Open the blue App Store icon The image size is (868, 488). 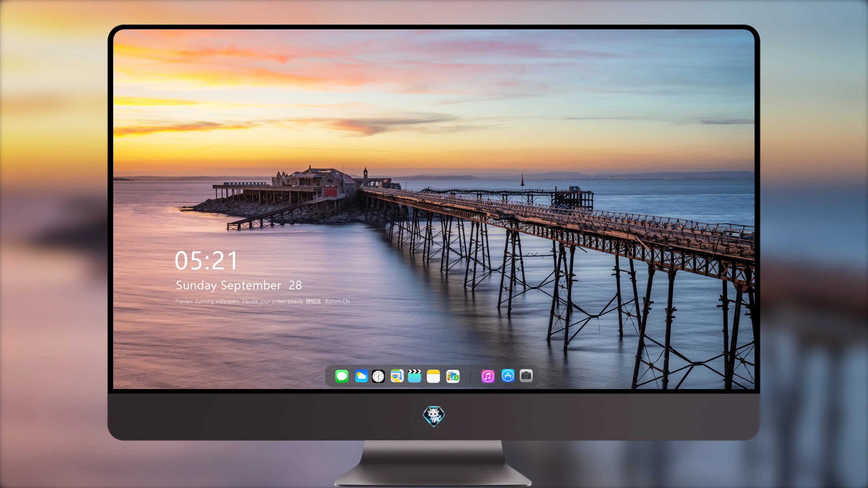(508, 375)
